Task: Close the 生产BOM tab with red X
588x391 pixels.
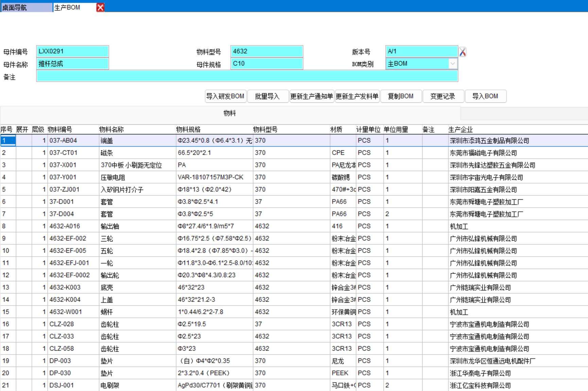Action: coord(100,7)
